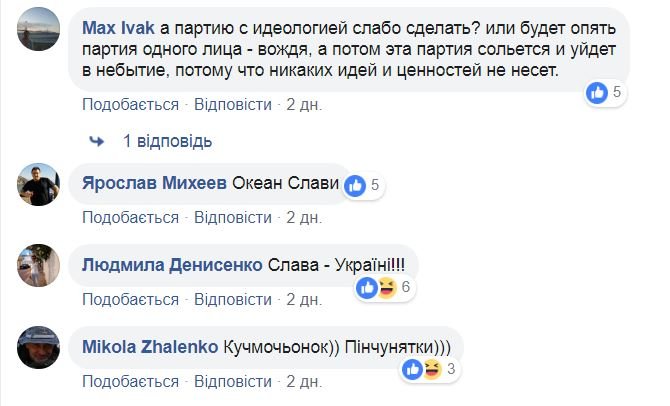Image resolution: width=670 pixels, height=406 pixels.
Task: Like Людмила Денисенко's comment via "Подобається"
Action: click(x=130, y=299)
